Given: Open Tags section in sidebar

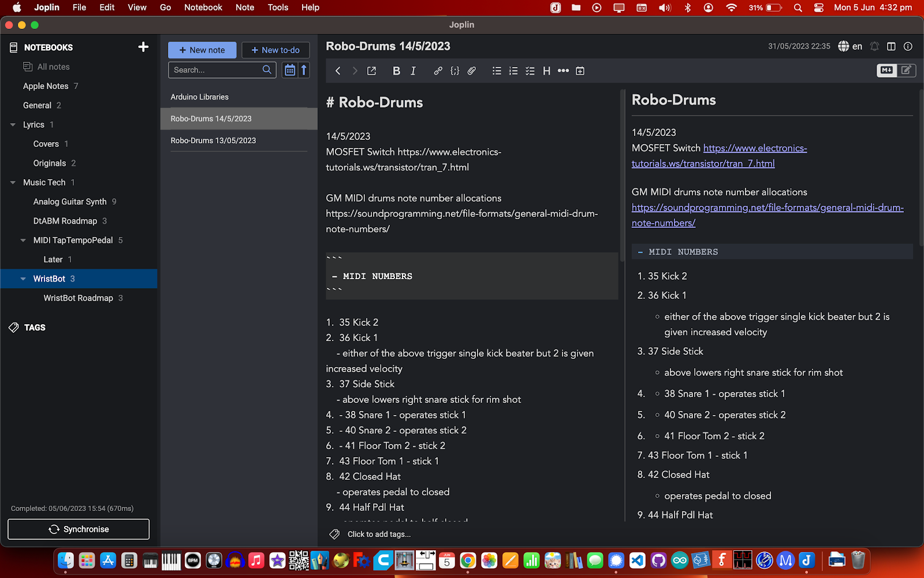Looking at the screenshot, I should click(35, 327).
